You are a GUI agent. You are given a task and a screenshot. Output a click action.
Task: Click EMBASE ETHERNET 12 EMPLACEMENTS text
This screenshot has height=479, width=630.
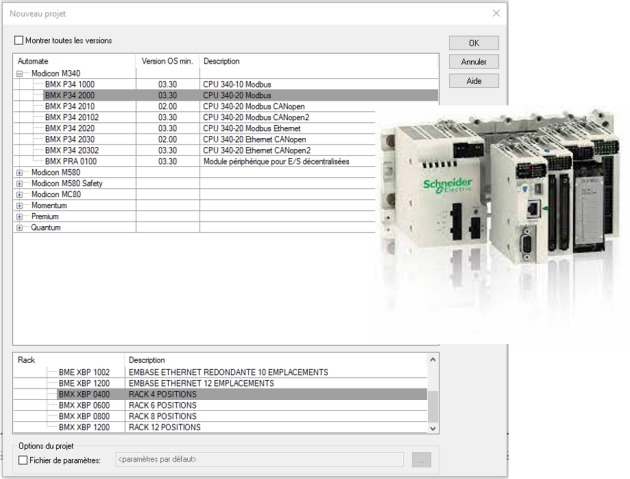pyautogui.click(x=201, y=383)
